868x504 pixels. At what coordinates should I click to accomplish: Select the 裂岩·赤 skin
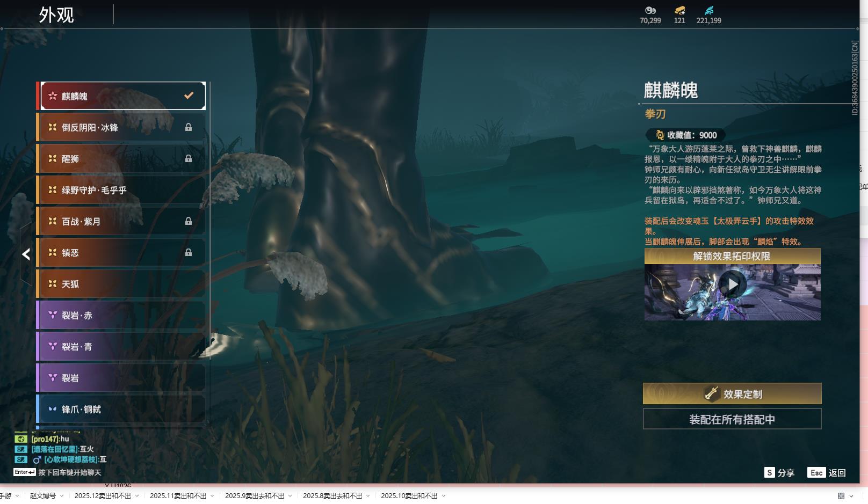(x=121, y=315)
